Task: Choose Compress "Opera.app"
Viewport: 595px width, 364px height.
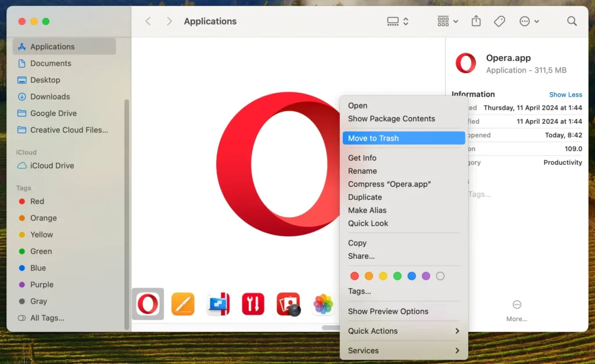Action: 404,184
